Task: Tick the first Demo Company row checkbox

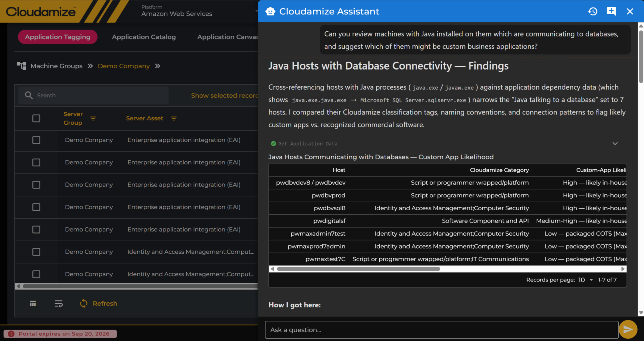Action: click(36, 140)
